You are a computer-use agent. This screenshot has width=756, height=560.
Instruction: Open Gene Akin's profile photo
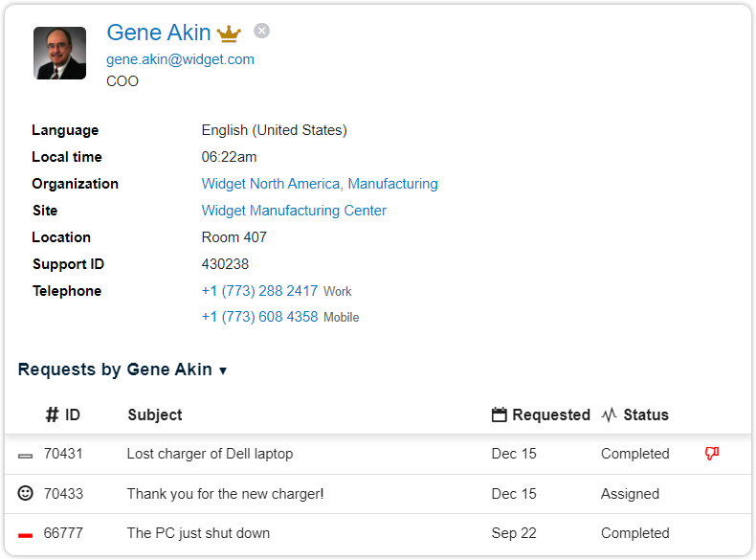click(59, 53)
